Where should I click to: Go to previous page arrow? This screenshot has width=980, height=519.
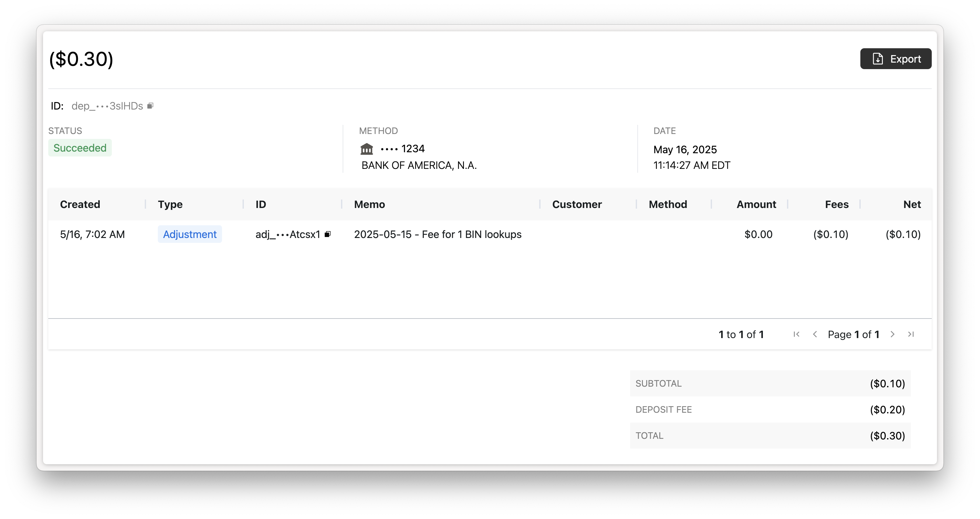click(815, 334)
